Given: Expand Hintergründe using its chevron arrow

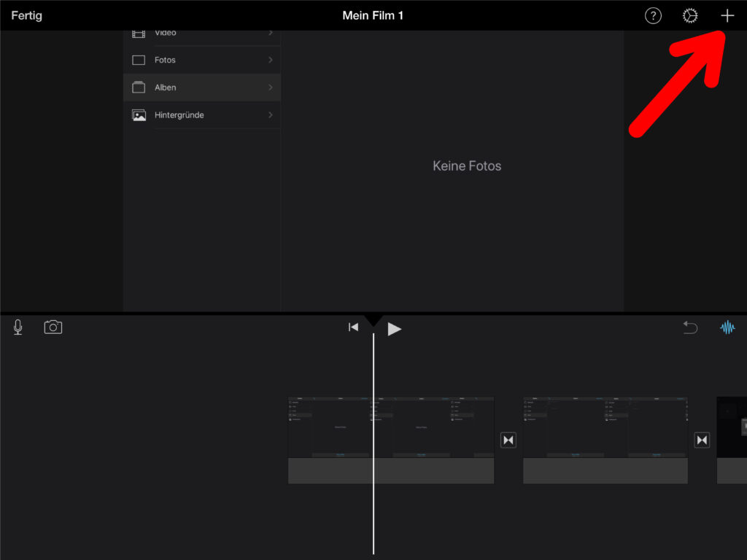Looking at the screenshot, I should point(270,115).
